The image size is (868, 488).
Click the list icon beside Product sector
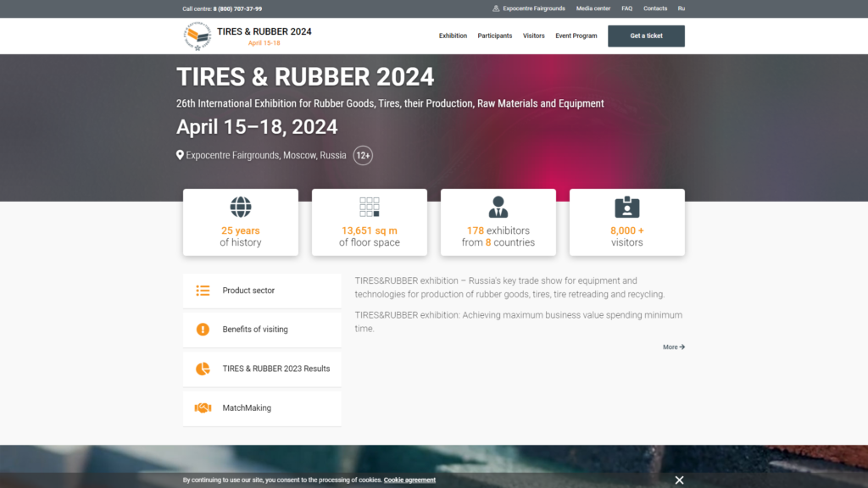click(203, 291)
